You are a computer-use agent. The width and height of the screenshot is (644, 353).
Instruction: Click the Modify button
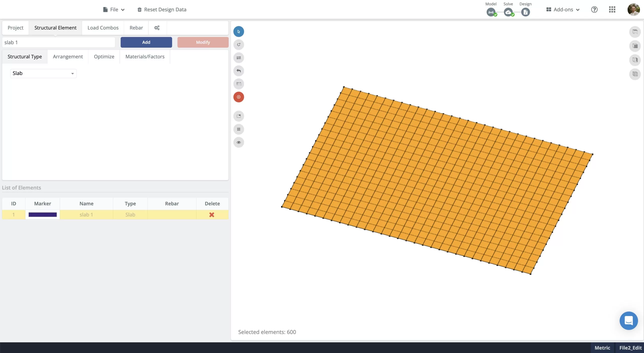(203, 42)
